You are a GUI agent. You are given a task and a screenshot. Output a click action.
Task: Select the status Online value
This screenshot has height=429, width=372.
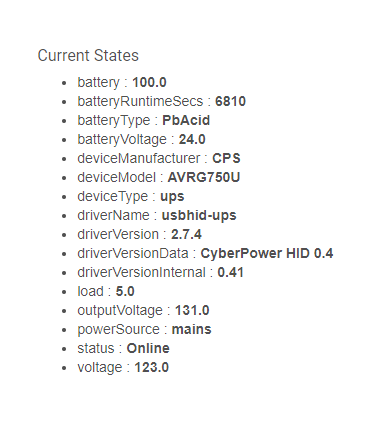pos(148,348)
